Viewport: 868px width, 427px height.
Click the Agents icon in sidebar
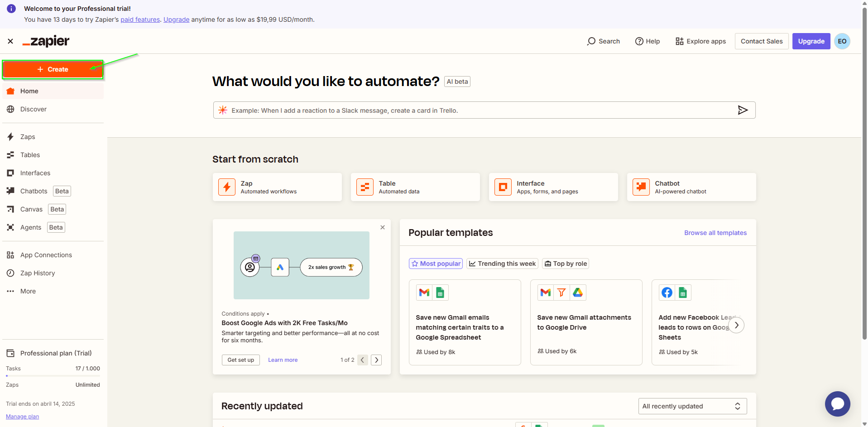[10, 227]
